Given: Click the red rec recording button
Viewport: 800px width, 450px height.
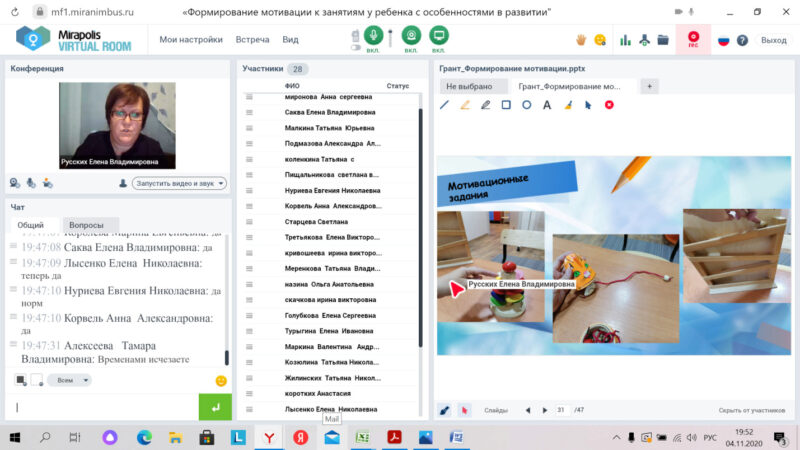Looking at the screenshot, I should tap(693, 39).
